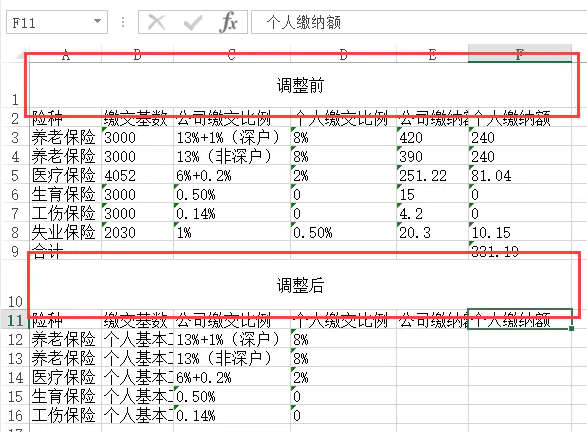Select column A header
The height and width of the screenshot is (432, 587).
coord(66,55)
